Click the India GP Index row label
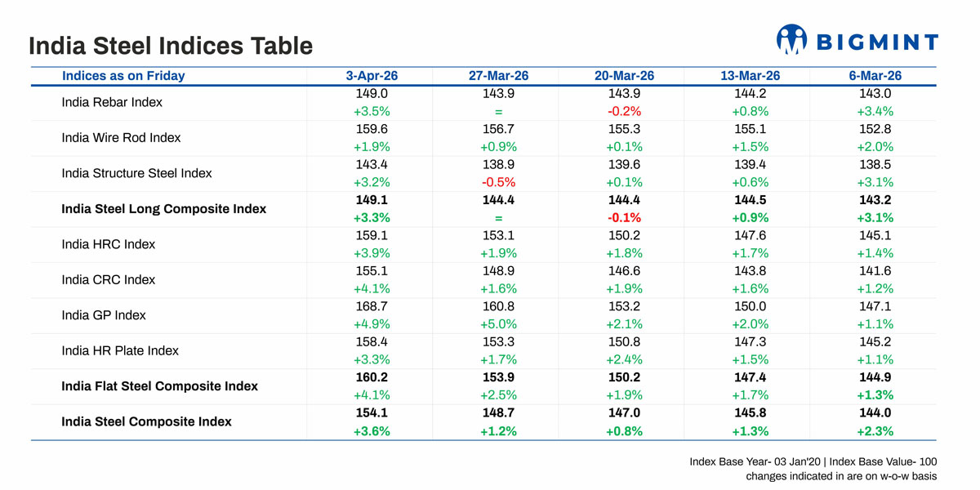Image resolution: width=980 pixels, height=490 pixels. [x=104, y=315]
